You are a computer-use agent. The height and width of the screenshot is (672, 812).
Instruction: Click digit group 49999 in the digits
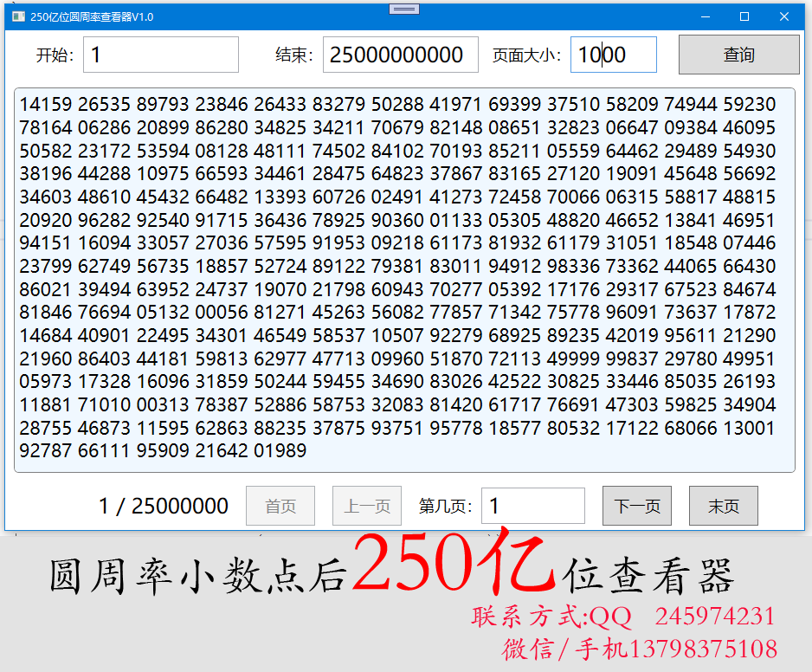click(x=573, y=359)
